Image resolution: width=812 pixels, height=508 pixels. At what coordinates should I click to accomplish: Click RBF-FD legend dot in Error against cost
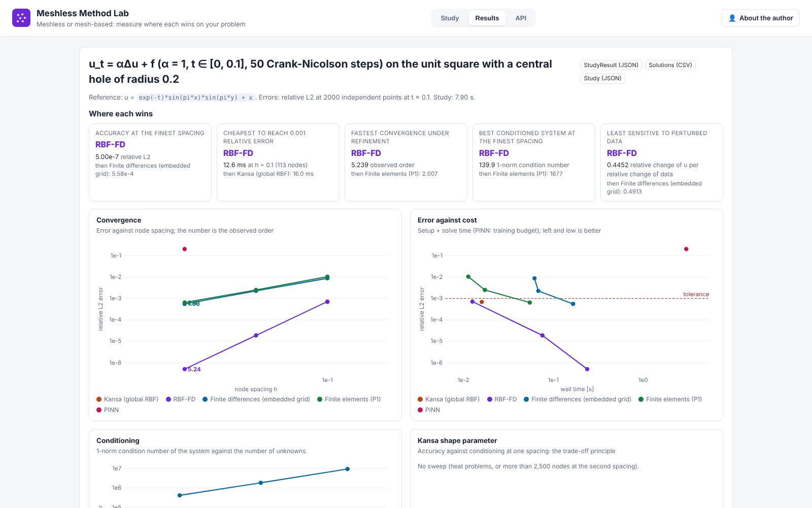pyautogui.click(x=490, y=399)
